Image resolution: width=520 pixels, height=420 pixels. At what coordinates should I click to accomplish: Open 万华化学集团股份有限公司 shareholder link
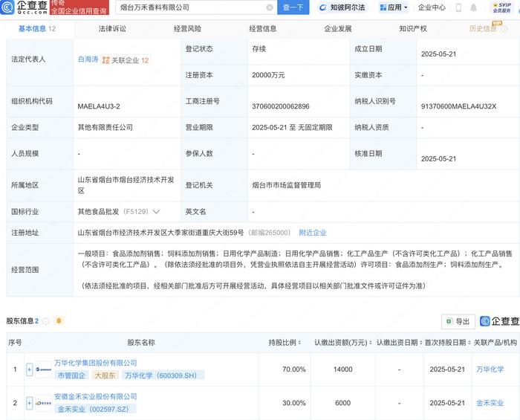click(96, 363)
